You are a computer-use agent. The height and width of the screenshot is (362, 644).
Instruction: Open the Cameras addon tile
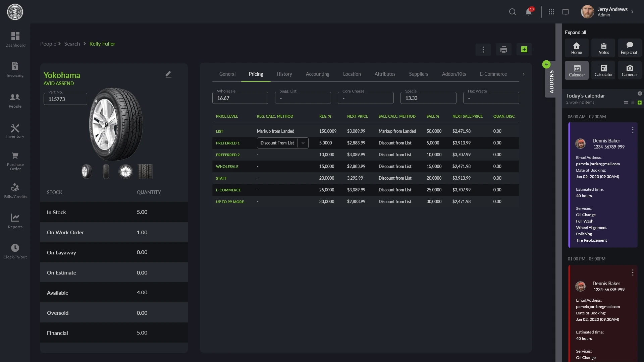pos(629,70)
